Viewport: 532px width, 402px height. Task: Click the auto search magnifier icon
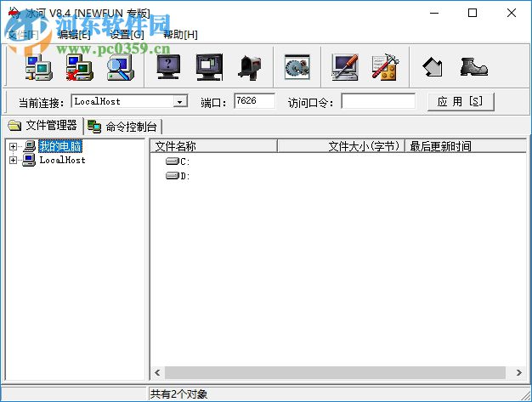pos(121,67)
